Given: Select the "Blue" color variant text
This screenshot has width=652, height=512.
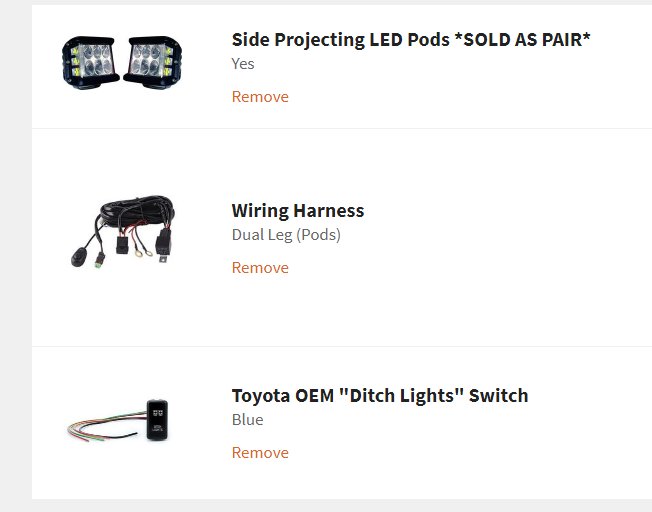Looking at the screenshot, I should point(247,420).
